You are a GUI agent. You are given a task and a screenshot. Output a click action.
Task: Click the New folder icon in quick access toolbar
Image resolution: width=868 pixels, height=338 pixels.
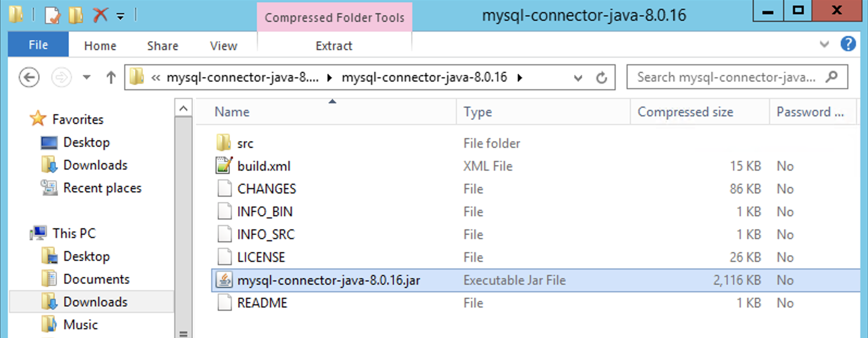(x=76, y=15)
